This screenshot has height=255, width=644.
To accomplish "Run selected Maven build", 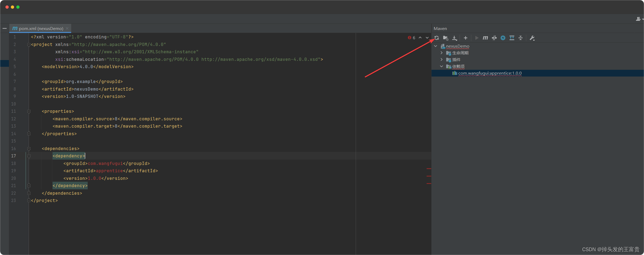I will [477, 38].
